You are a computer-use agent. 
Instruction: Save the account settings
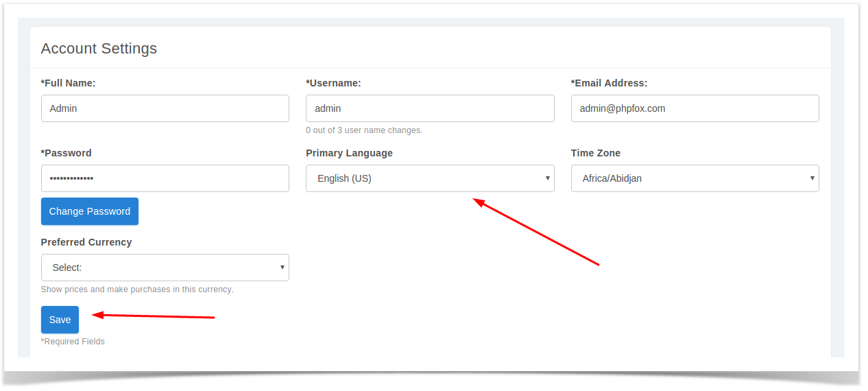point(60,320)
